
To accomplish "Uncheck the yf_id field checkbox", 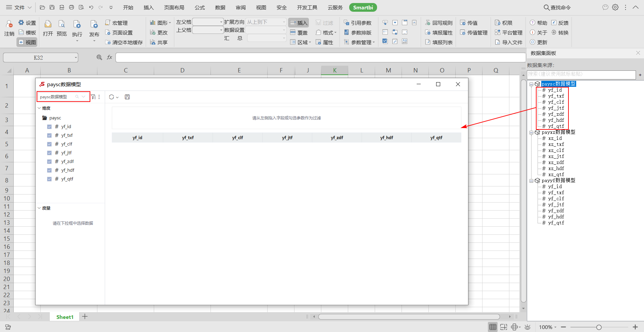I will [49, 127].
